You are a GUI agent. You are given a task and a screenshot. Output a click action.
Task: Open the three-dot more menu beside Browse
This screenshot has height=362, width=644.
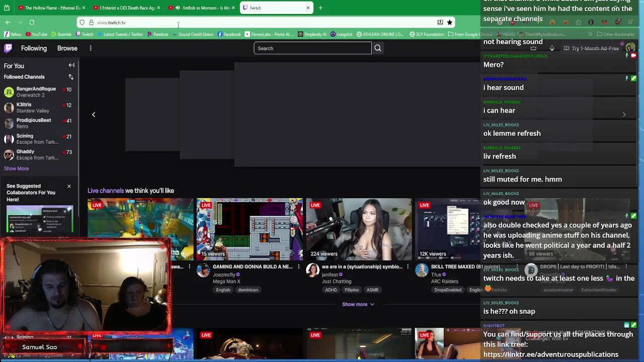tap(91, 48)
